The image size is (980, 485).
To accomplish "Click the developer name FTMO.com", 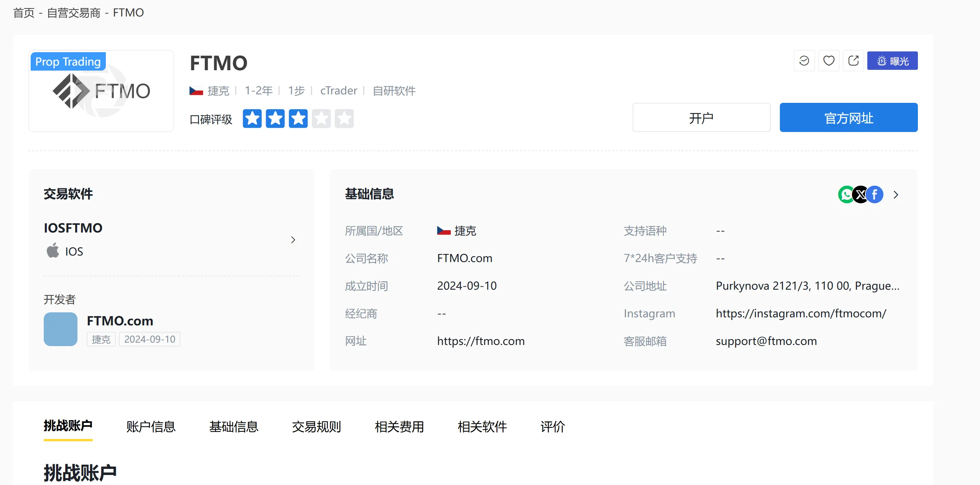I will (x=120, y=321).
